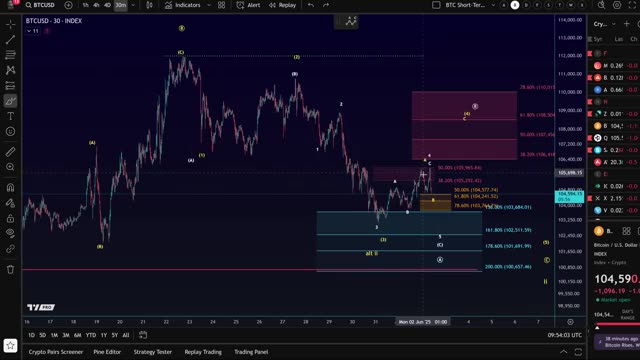640x360 pixels.
Task: Expand the timeframe interval dropdown
Action: pos(133,5)
